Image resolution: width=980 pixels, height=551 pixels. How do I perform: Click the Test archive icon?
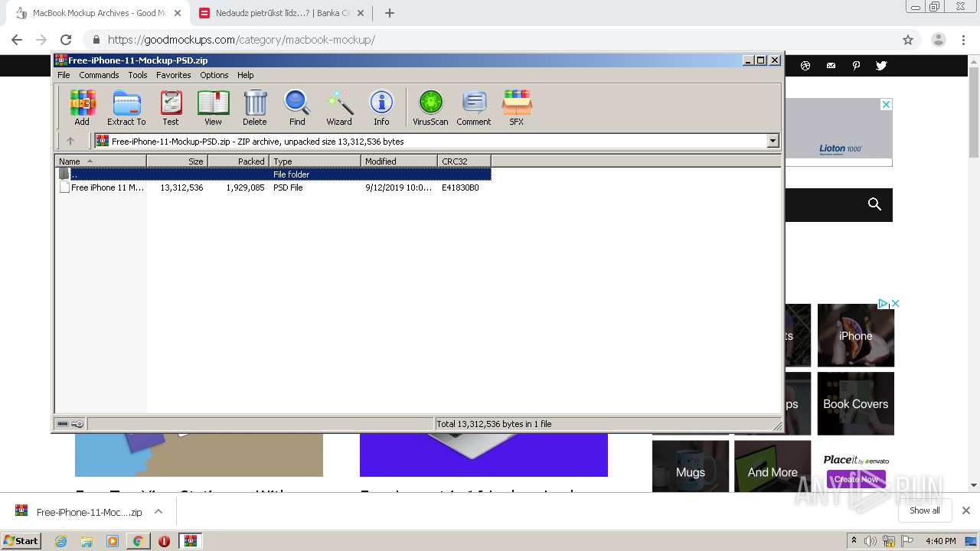point(171,107)
